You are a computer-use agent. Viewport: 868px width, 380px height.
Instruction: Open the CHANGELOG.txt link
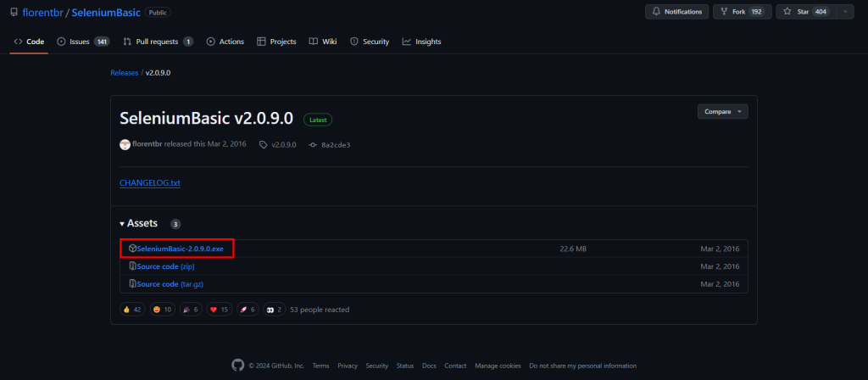[150, 183]
